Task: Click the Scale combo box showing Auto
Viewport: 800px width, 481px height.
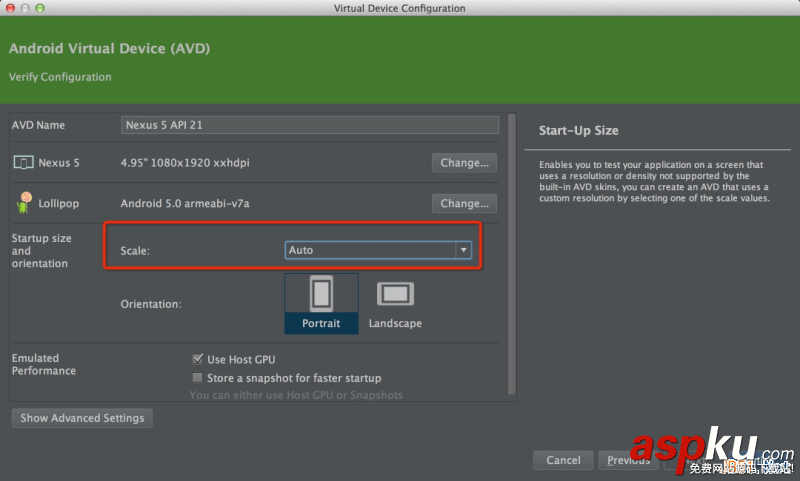Action: click(x=378, y=250)
